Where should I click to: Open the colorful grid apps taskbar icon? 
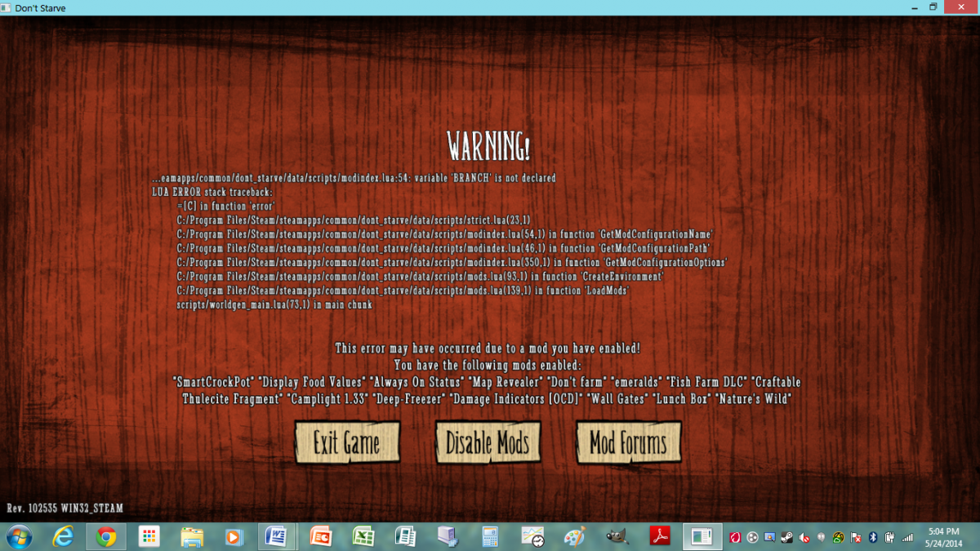[x=149, y=537]
